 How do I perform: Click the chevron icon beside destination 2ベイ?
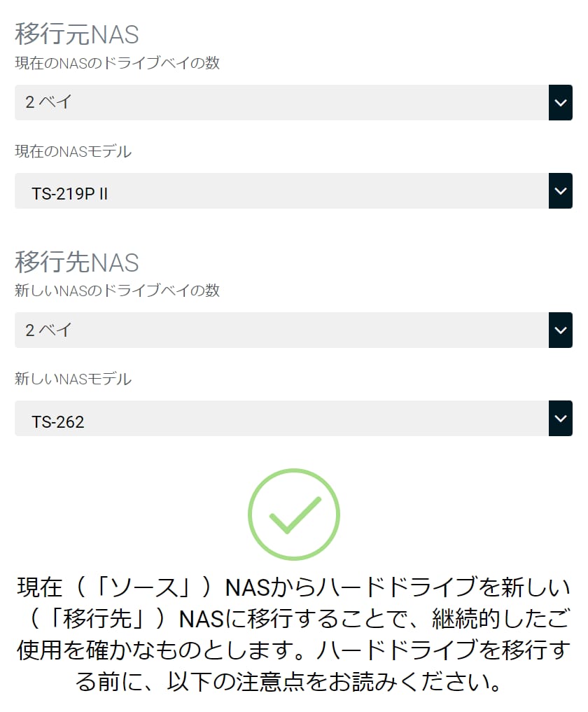click(x=560, y=330)
